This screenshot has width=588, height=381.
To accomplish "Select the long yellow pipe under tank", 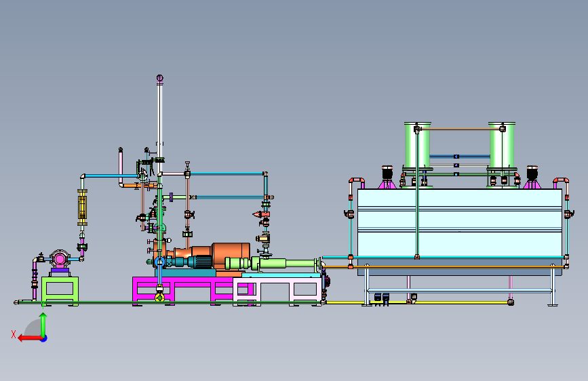I will (x=418, y=302).
